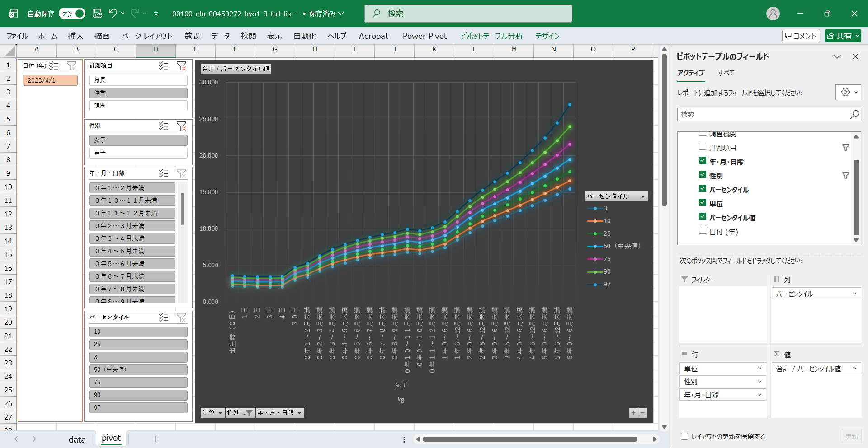The image size is (868, 448).
Task: Switch to the data sheet tab
Action: coord(77,439)
